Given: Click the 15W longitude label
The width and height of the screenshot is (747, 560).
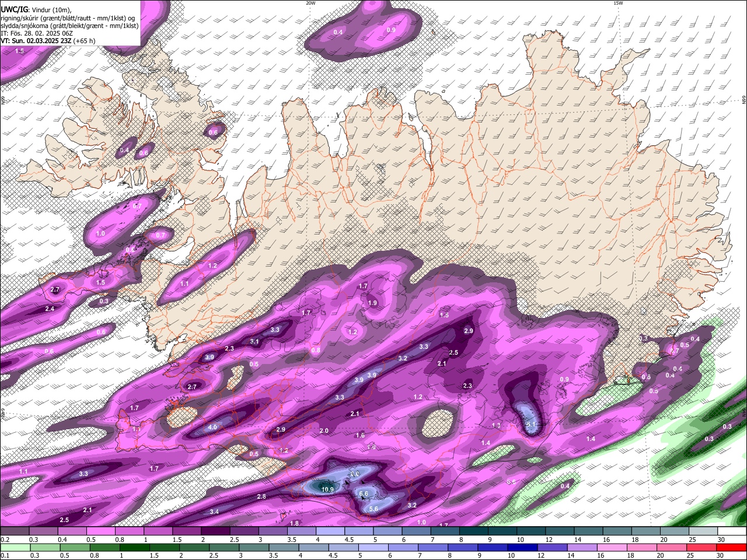Looking at the screenshot, I should coord(618,3).
